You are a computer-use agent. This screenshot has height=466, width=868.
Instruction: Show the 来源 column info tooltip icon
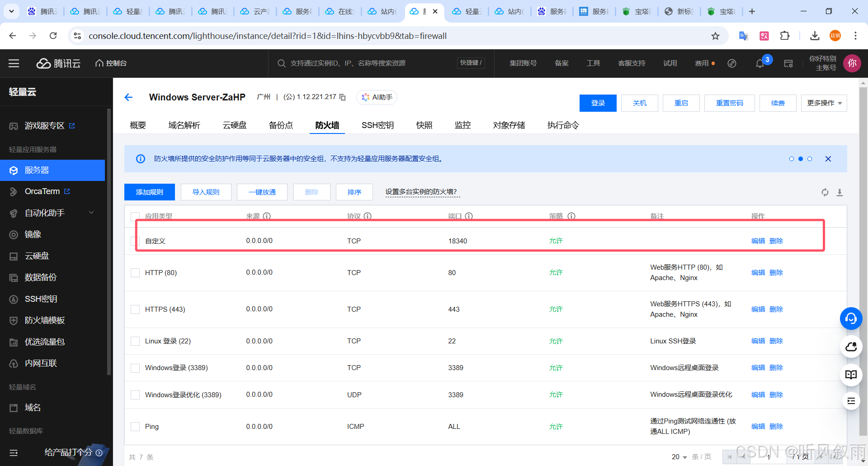pos(267,216)
